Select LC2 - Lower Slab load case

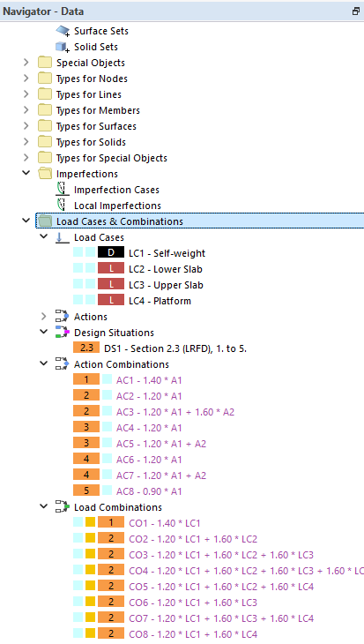tap(166, 269)
